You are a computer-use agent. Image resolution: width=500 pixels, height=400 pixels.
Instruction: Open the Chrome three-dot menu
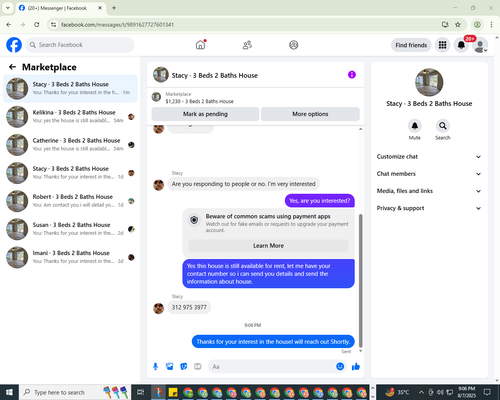pyautogui.click(x=491, y=25)
